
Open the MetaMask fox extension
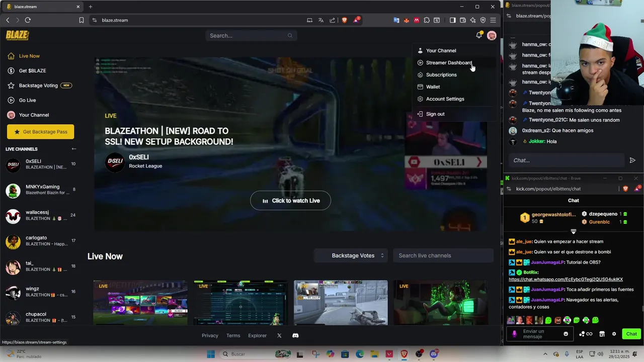[407, 20]
